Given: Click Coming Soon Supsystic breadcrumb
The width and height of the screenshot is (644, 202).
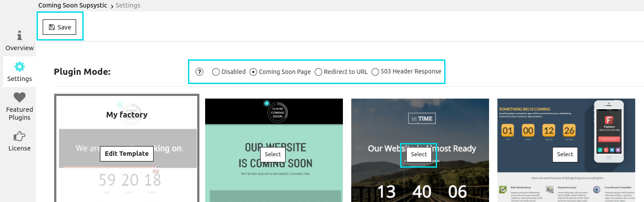Looking at the screenshot, I should (73, 5).
